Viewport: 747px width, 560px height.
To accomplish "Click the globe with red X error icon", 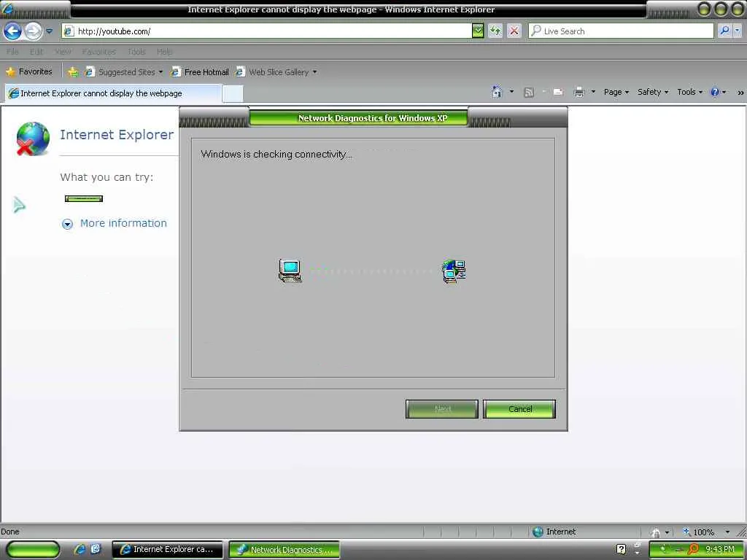I will 32,139.
